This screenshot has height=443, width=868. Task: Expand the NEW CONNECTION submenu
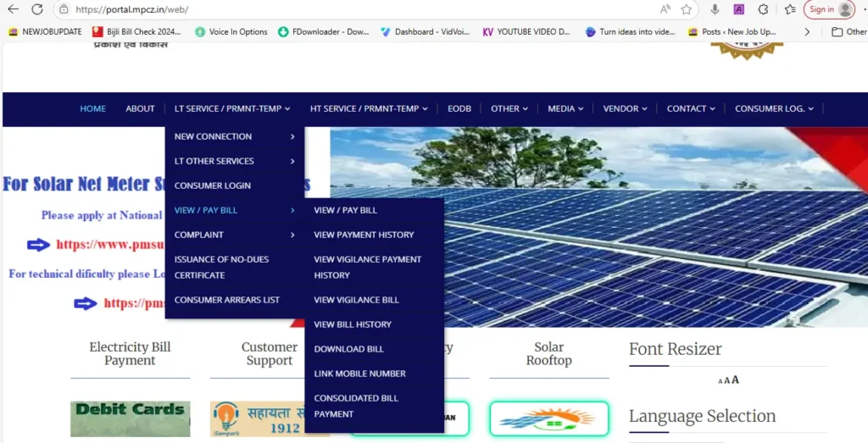click(x=235, y=136)
